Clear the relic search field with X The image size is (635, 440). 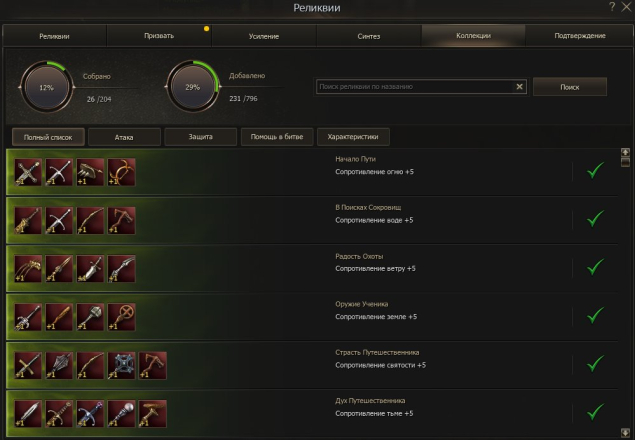pos(519,87)
